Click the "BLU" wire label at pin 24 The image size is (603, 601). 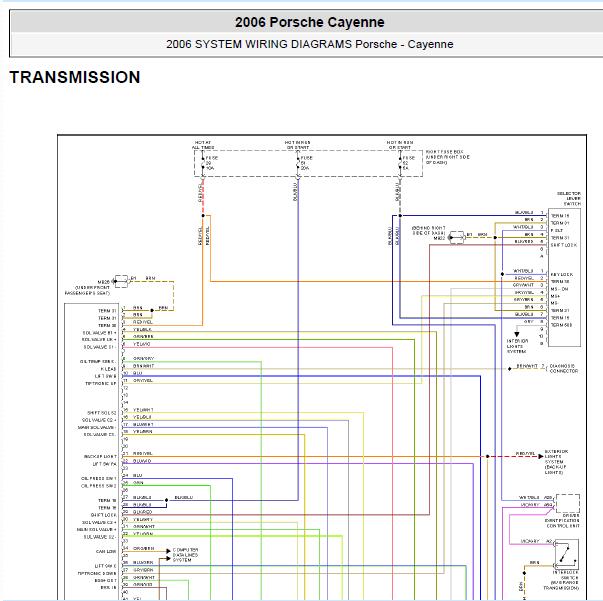tap(138, 475)
